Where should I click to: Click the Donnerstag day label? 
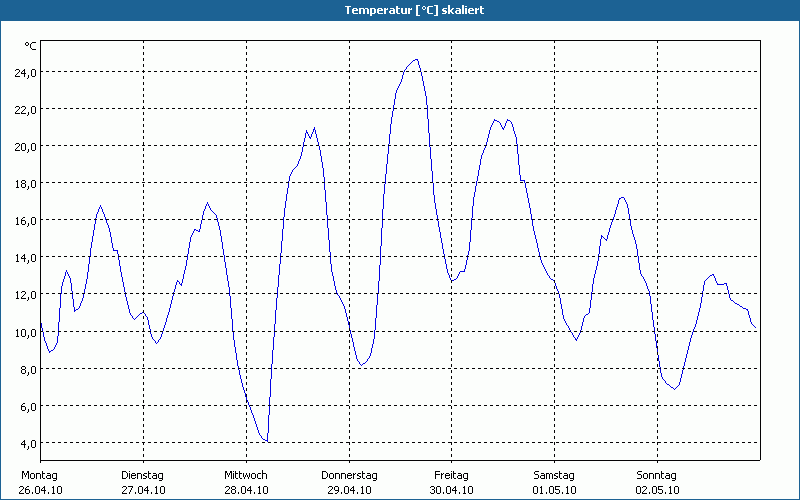[349, 476]
